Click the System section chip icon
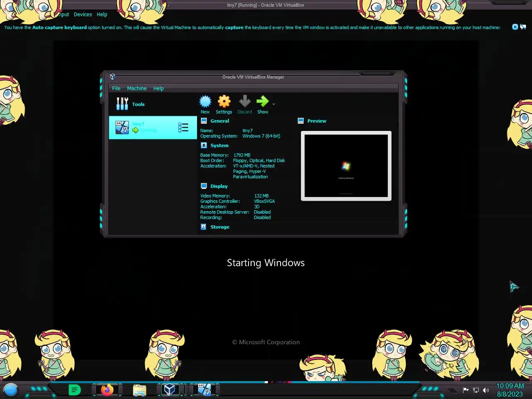 (x=204, y=145)
